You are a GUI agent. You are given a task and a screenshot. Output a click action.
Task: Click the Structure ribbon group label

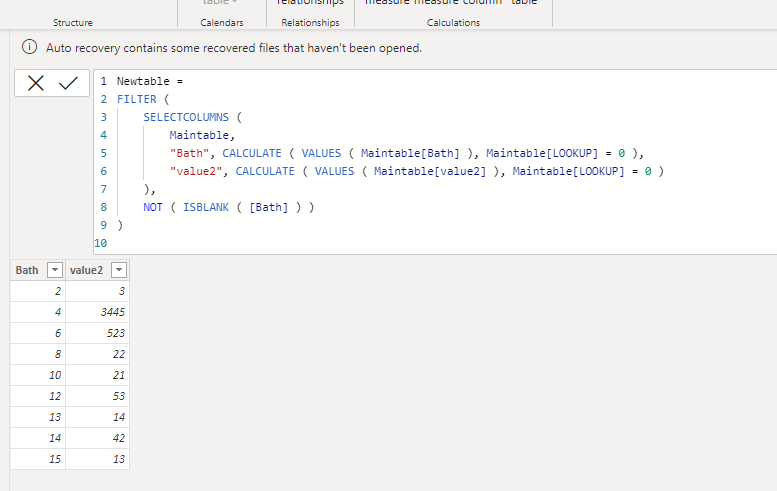pyautogui.click(x=73, y=23)
